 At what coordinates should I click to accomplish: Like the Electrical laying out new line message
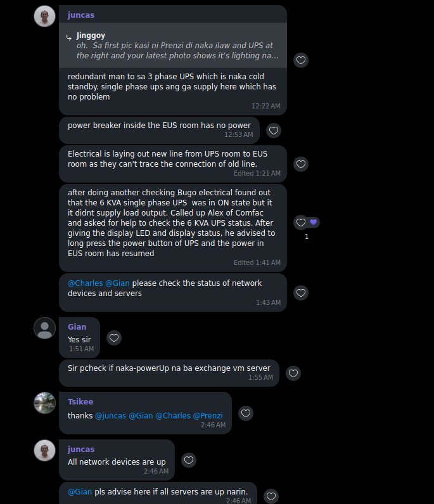coord(302,164)
